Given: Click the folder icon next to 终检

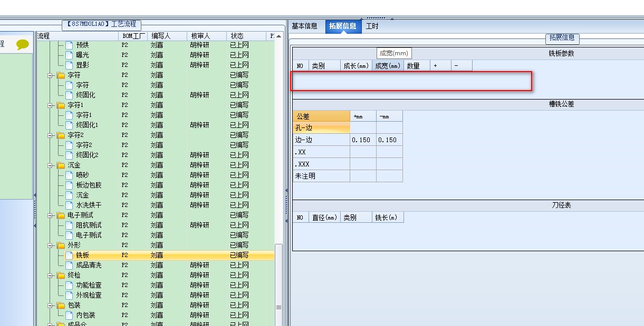Looking at the screenshot, I should tap(61, 275).
